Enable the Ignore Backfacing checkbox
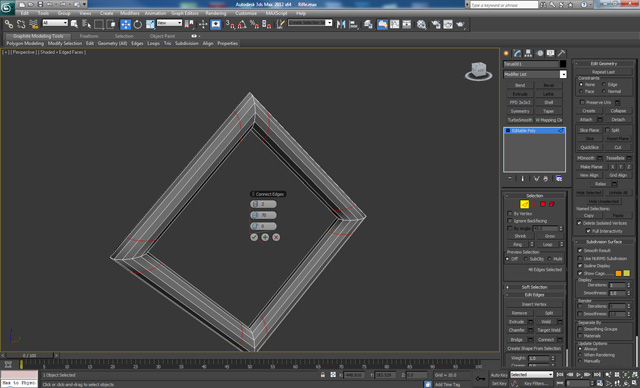This screenshot has height=388, width=640. (x=509, y=221)
